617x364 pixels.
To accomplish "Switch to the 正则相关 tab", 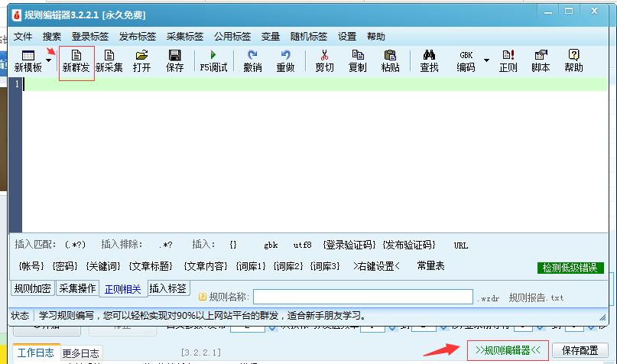I will pos(122,289).
